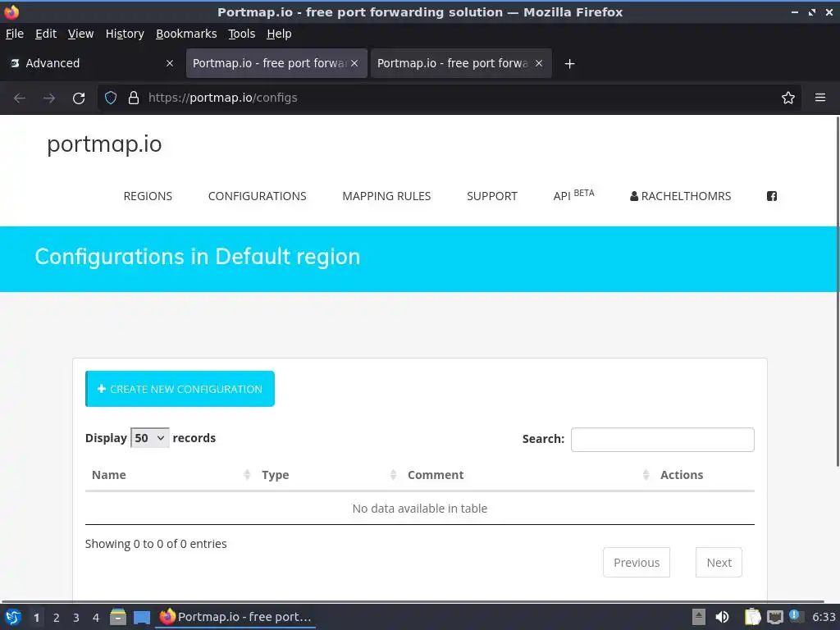Open the Configurations nav link
This screenshot has height=630, width=840.
[x=257, y=196]
